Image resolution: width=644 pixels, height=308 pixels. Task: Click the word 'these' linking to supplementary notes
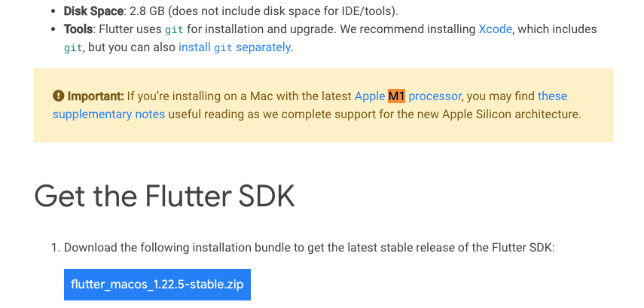coord(552,96)
